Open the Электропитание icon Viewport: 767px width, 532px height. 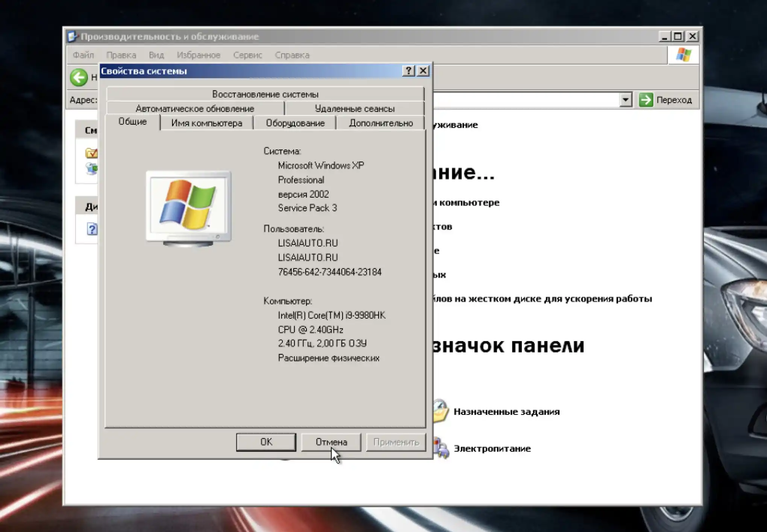[441, 448]
